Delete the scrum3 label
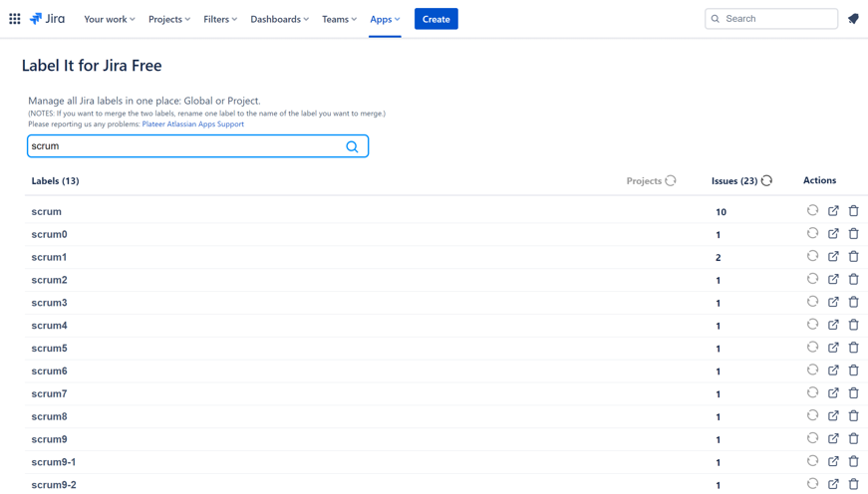 (x=854, y=302)
